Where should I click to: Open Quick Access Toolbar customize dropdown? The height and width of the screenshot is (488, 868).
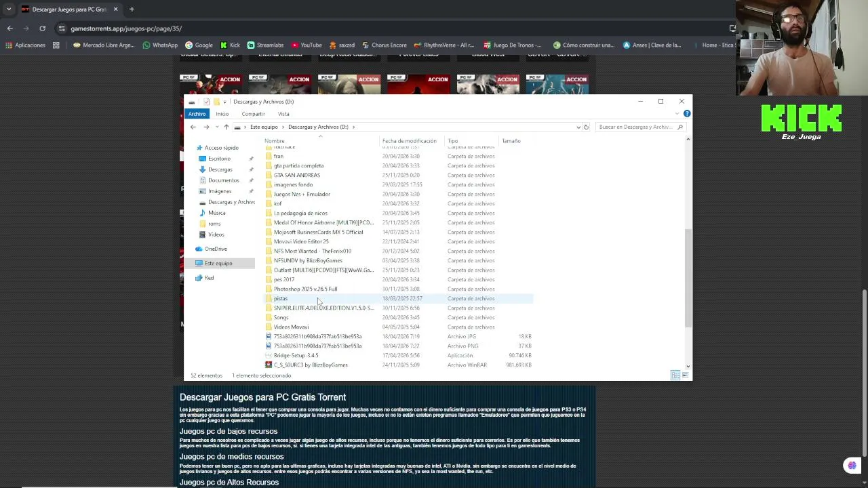click(x=224, y=102)
